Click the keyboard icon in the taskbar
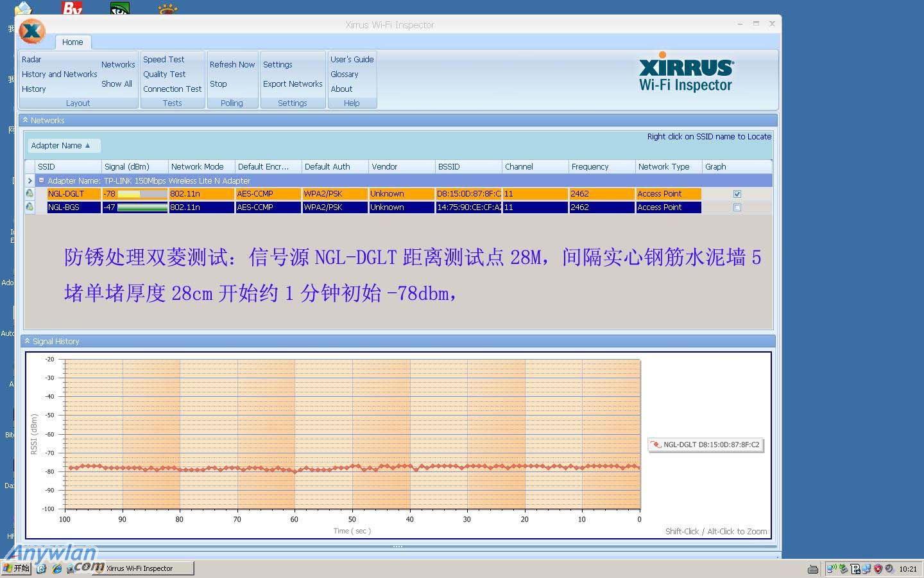The image size is (924, 578). click(x=813, y=569)
